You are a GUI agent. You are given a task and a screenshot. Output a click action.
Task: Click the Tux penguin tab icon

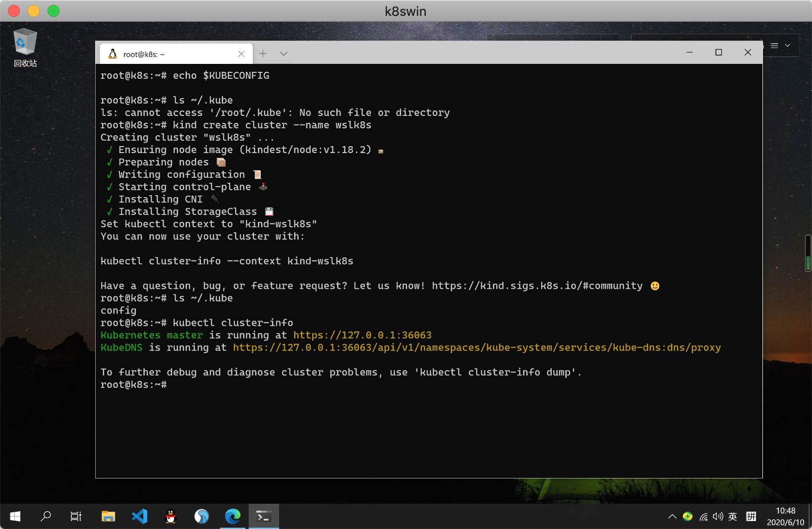113,54
